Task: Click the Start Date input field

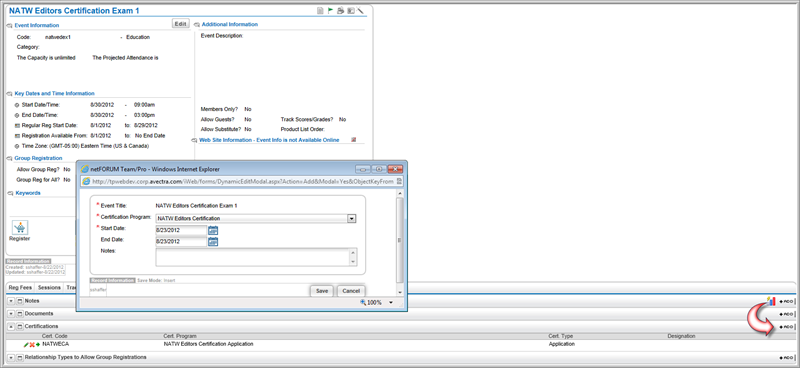Action: pos(181,230)
